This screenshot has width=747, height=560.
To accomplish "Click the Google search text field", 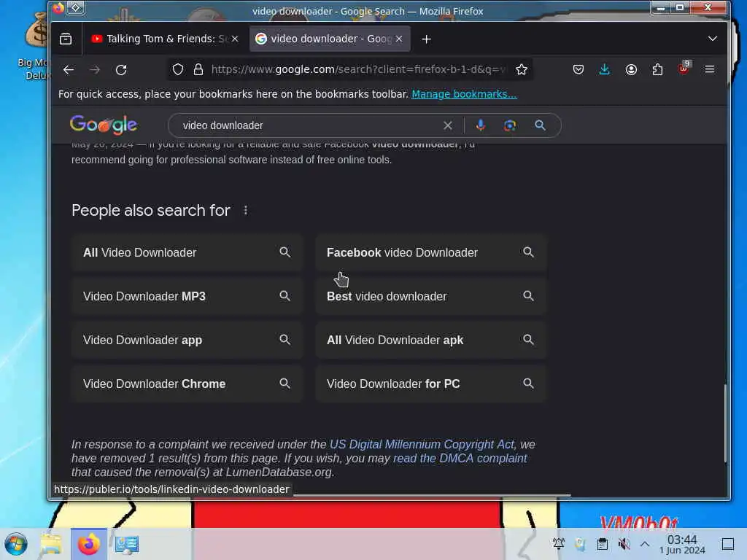I will point(309,125).
